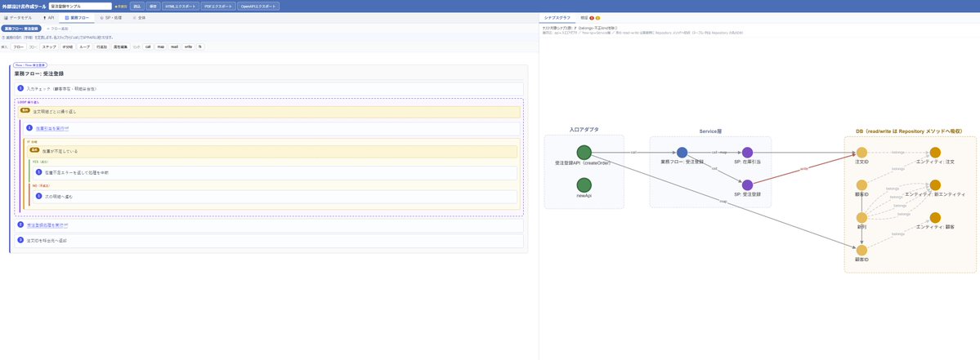Click the 属性編集 toolbar button
This screenshot has height=360, width=980.
(x=121, y=47)
